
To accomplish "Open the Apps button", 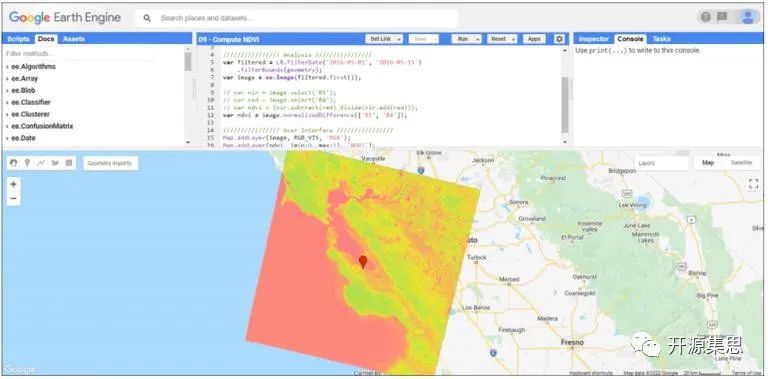I will 534,39.
